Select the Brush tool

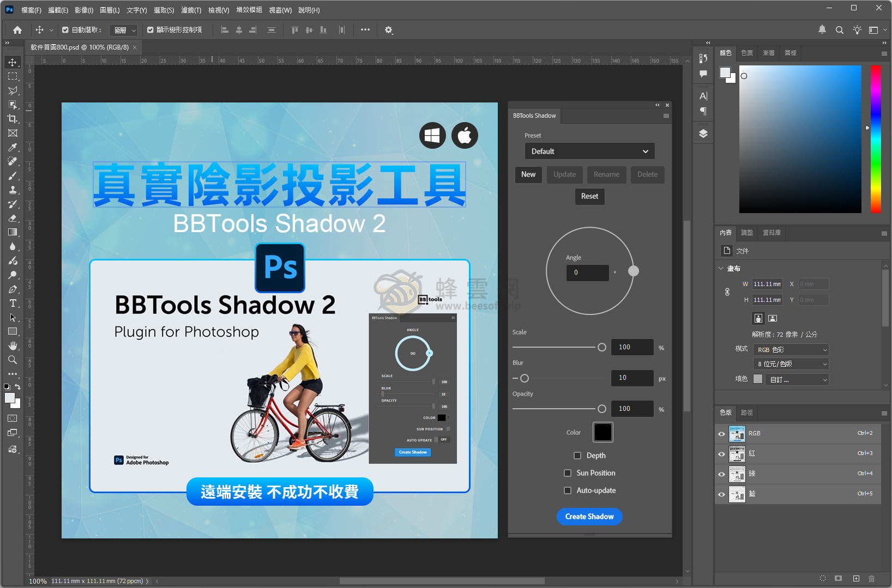(x=13, y=175)
